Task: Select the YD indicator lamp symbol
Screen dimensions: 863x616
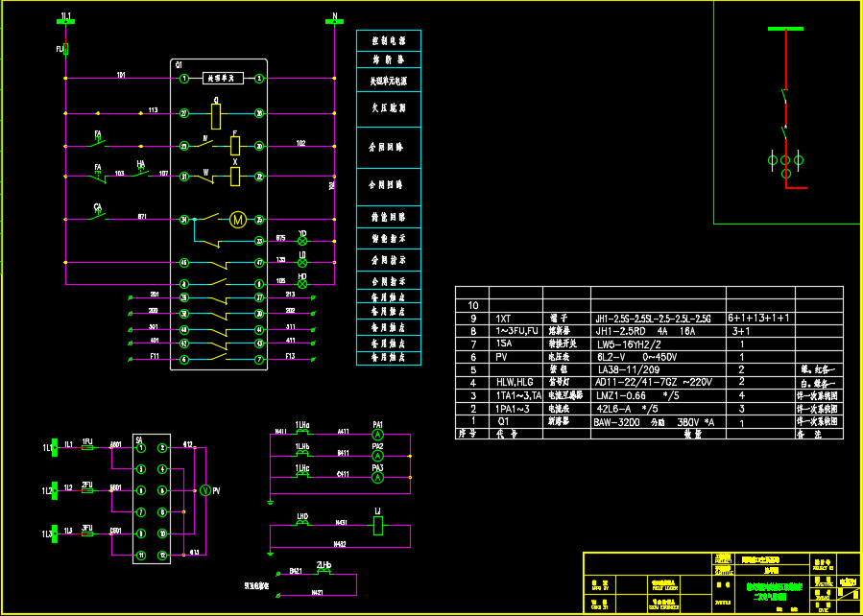Action: click(302, 242)
